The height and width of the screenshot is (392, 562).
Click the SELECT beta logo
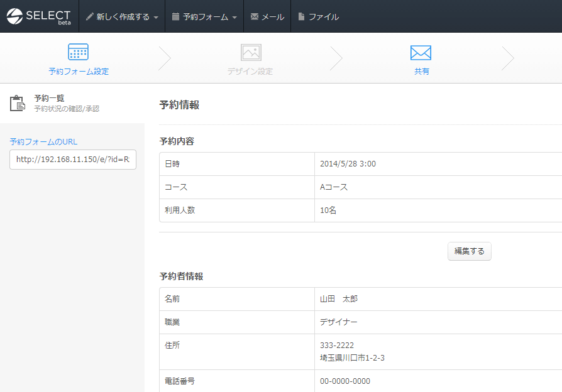(39, 16)
